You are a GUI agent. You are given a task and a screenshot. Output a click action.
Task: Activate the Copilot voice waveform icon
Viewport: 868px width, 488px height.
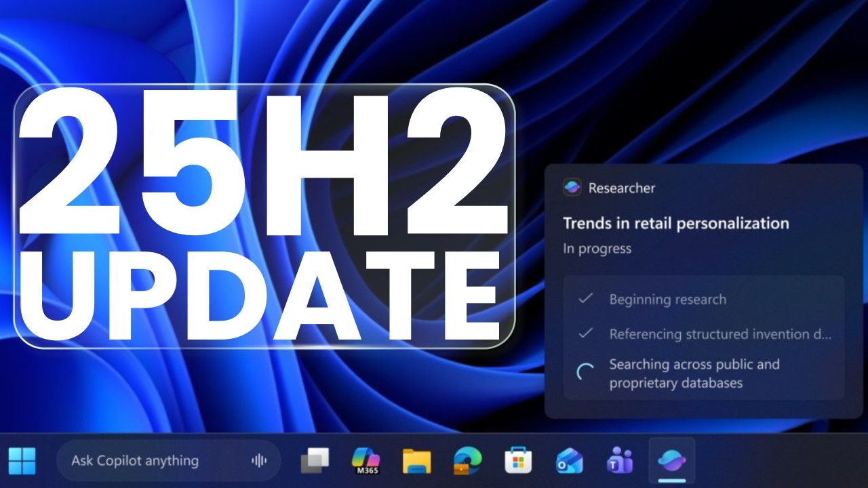[259, 461]
